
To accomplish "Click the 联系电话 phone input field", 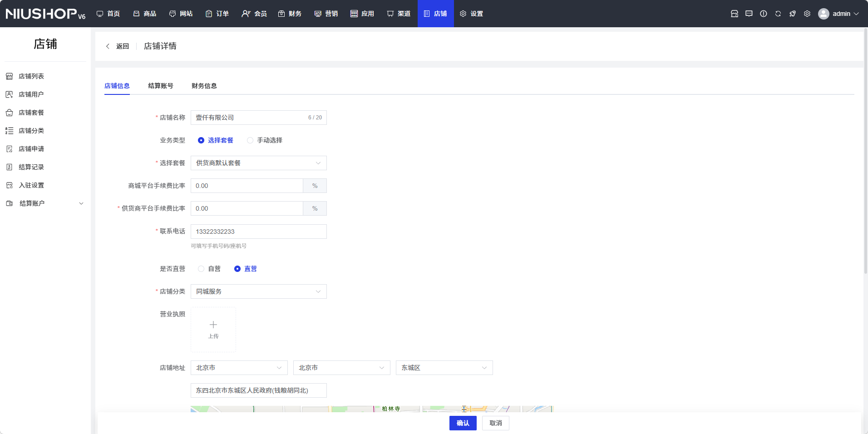I will pos(258,232).
